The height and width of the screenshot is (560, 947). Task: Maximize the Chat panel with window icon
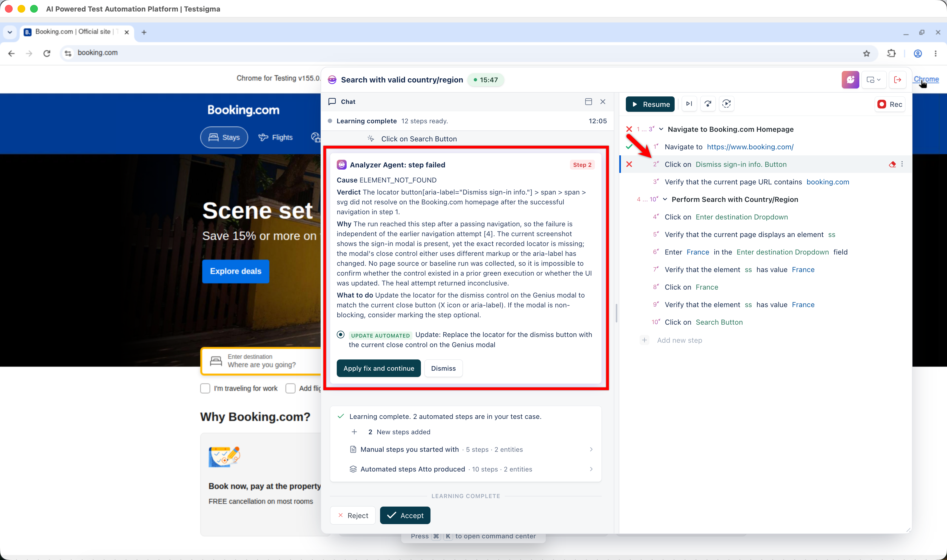(x=588, y=102)
